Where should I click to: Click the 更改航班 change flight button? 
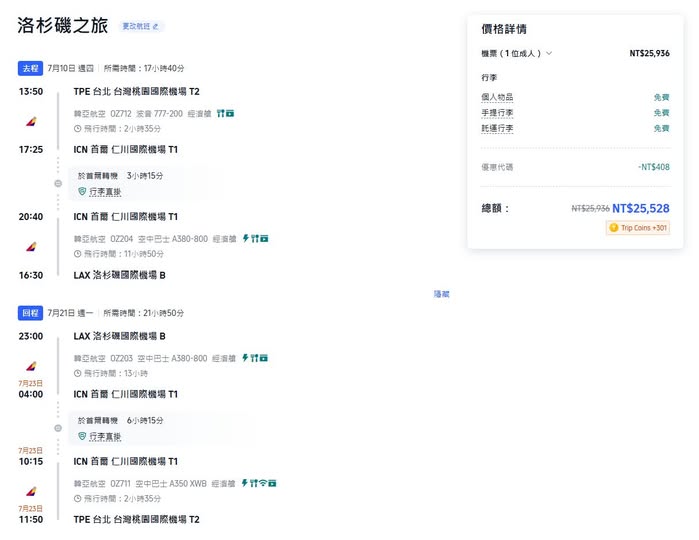click(x=141, y=26)
